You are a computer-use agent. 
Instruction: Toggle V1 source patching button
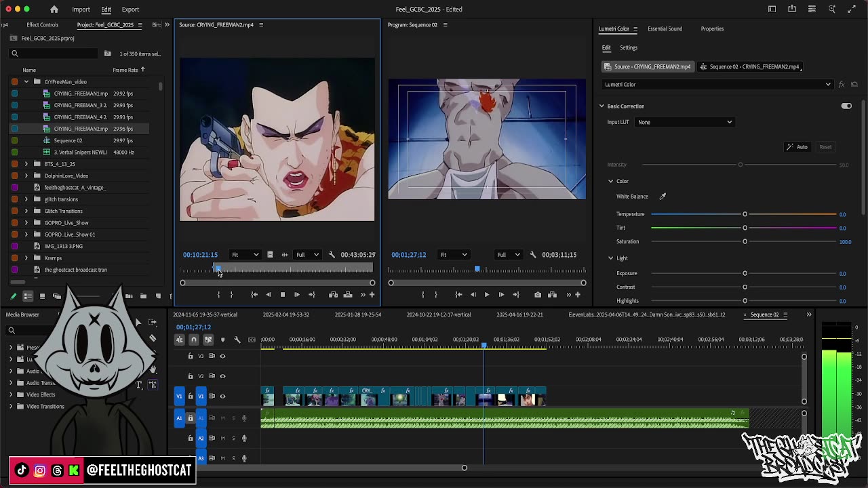pos(179,396)
